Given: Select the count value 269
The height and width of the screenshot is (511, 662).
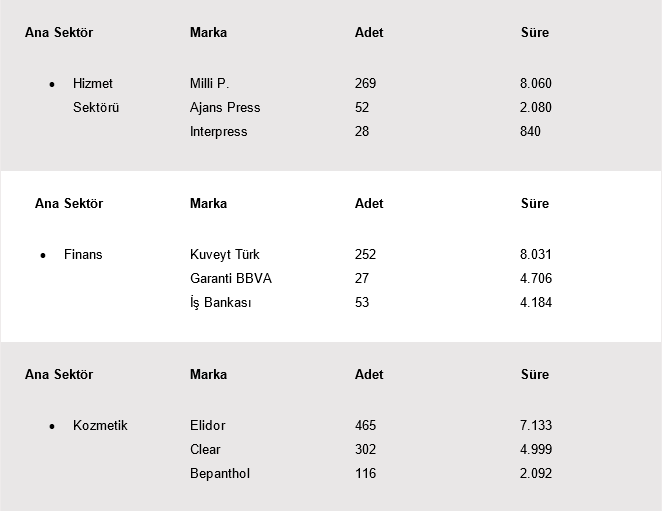Looking at the screenshot, I should [x=366, y=84].
